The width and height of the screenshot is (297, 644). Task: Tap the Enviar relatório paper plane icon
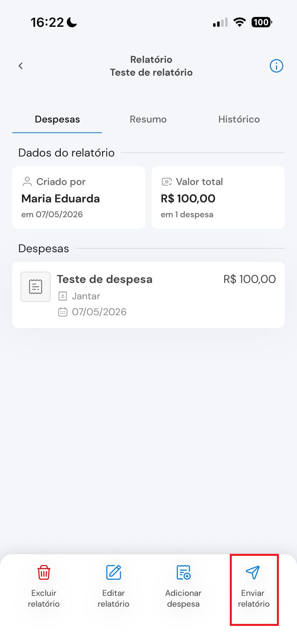253,572
